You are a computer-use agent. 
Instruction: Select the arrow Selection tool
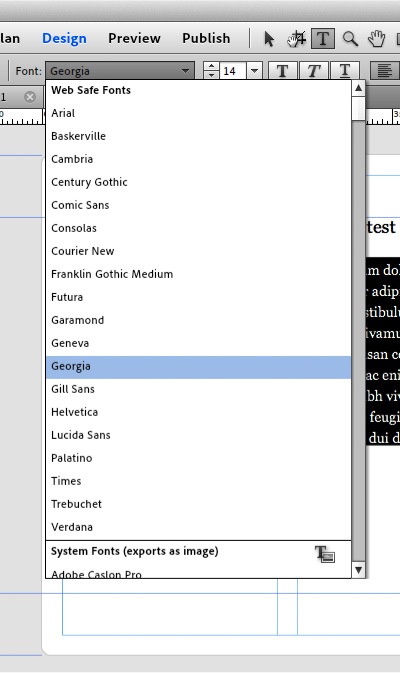(269, 39)
